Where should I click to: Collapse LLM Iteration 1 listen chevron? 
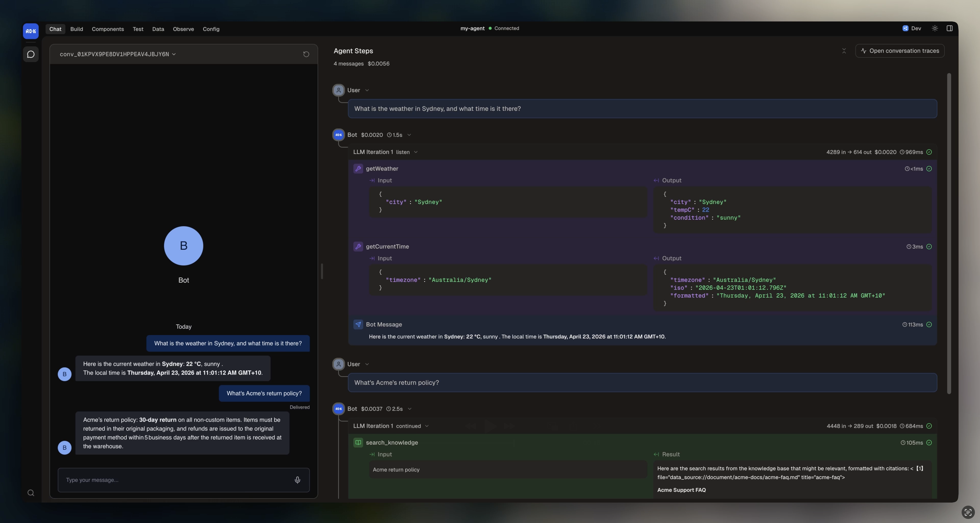click(x=416, y=152)
